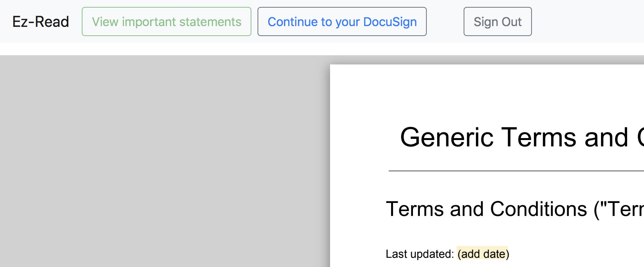The width and height of the screenshot is (644, 267).
Task: Click the word date in highlighted text
Action: 494,254
